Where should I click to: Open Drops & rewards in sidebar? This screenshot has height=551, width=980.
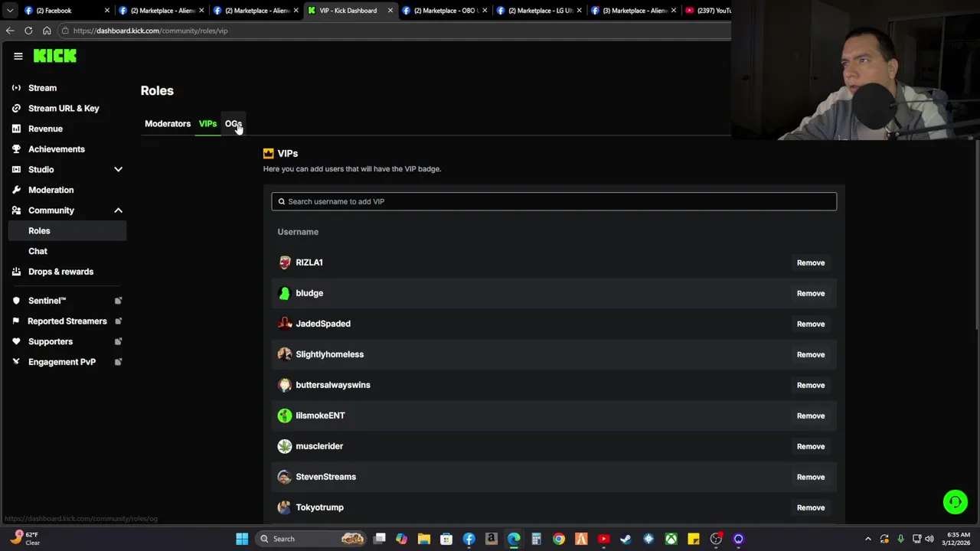(x=60, y=272)
